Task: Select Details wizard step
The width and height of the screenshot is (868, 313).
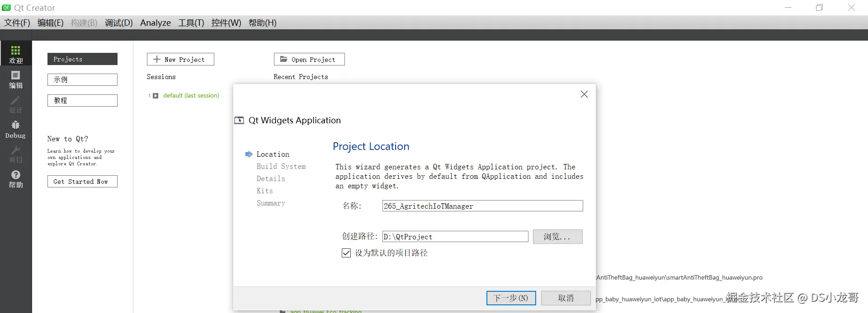Action: coord(271,179)
